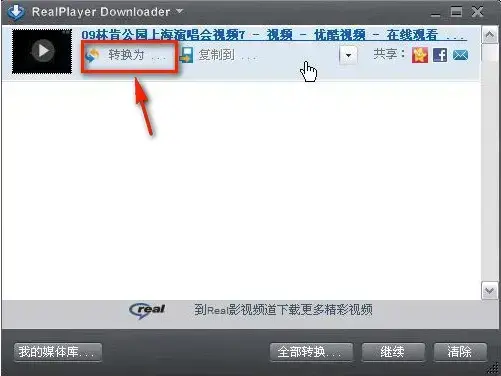Open the 09林肯公园上海演唱会视频7 video link
This screenshot has height=376, width=501.
pos(274,35)
